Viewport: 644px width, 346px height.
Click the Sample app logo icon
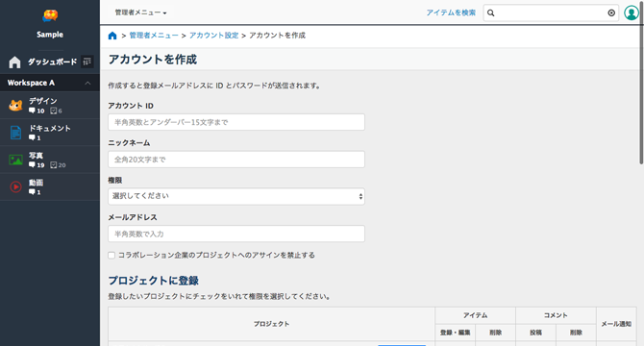click(50, 16)
